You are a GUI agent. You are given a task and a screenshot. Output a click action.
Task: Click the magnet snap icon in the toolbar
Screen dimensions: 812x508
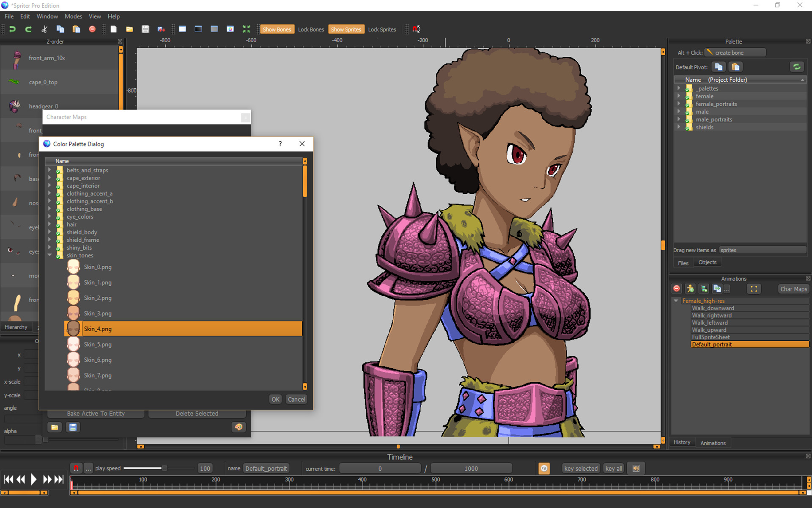pos(416,29)
